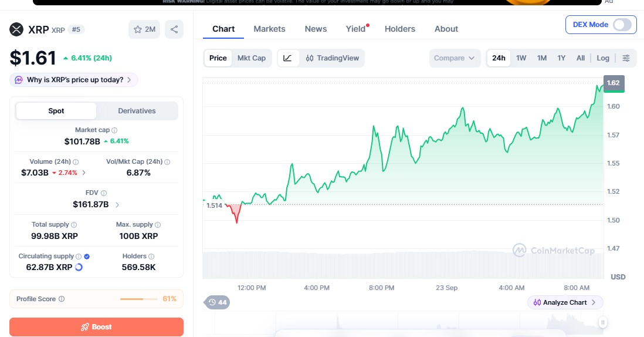
Task: Open the Chart tab
Action: click(223, 29)
